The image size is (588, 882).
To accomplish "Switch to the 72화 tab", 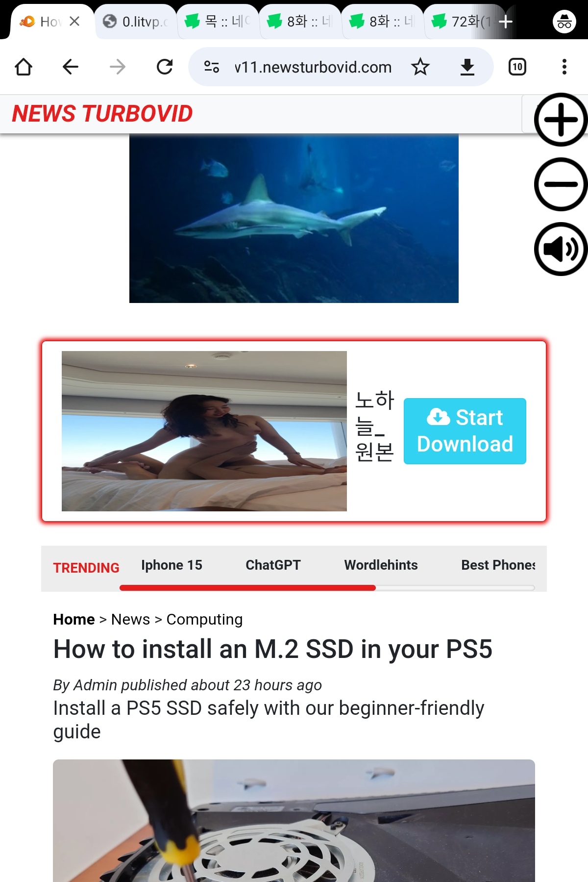I will 465,22.
